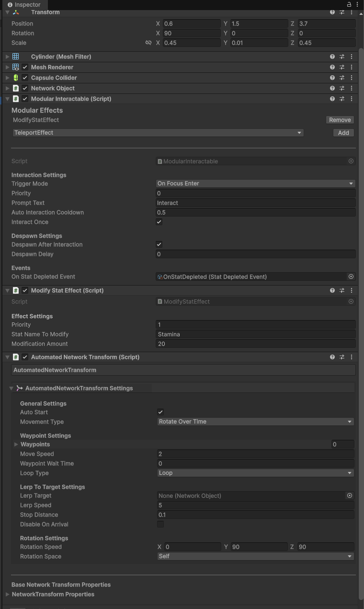Open help for Modify Stat Effect script
364x609 pixels.
[x=332, y=290]
